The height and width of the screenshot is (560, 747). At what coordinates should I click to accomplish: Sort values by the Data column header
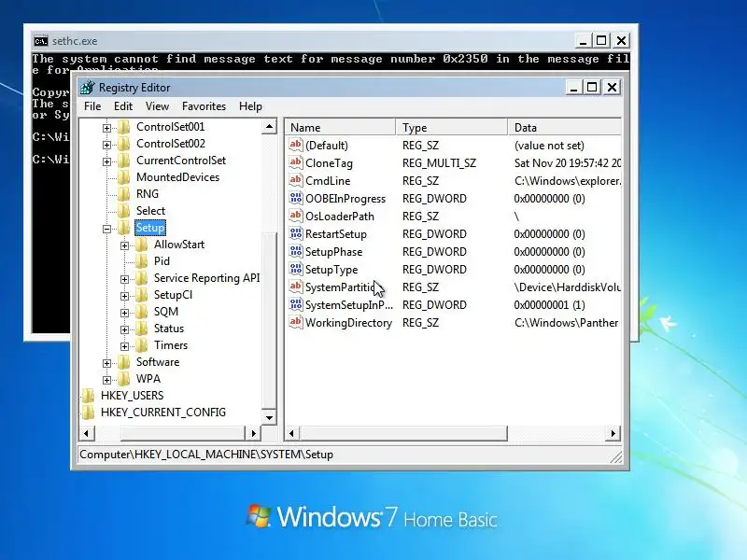(565, 128)
